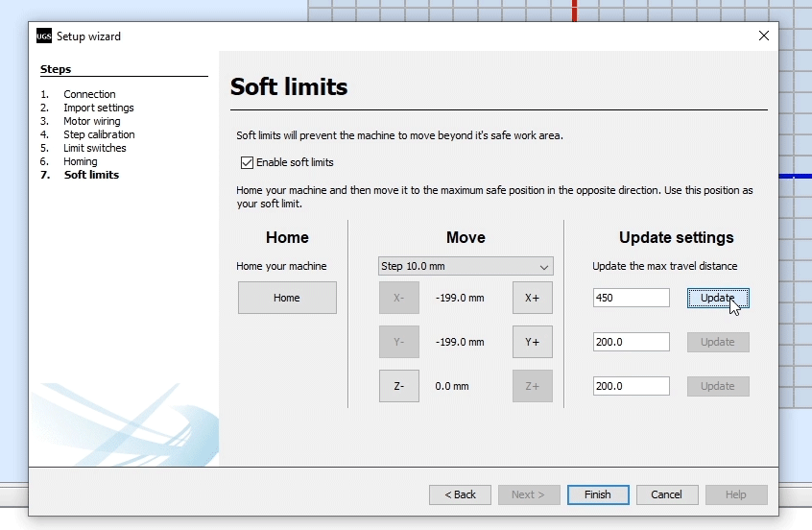Viewport: 812px width, 530px height.
Task: Click the Z max travel distance field
Action: tap(631, 386)
